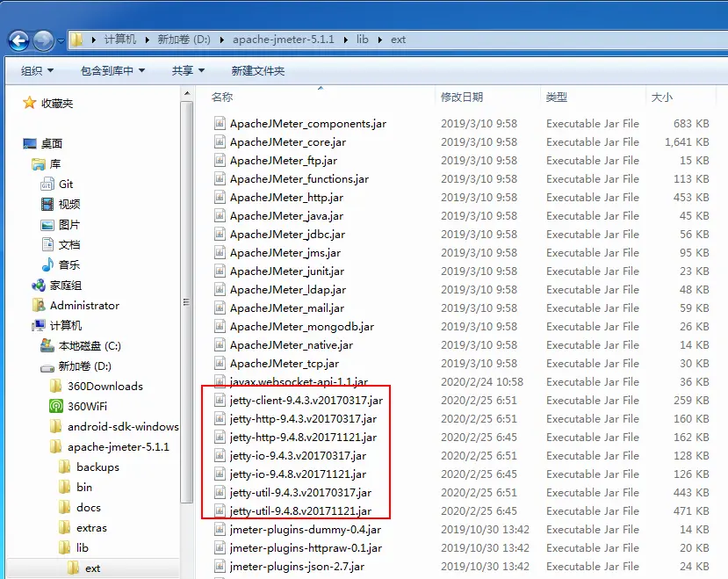Screen dimensions: 728x579
Task: Select the jetty-client-9.4.3.v20170317.jar file icon
Action: 220,400
